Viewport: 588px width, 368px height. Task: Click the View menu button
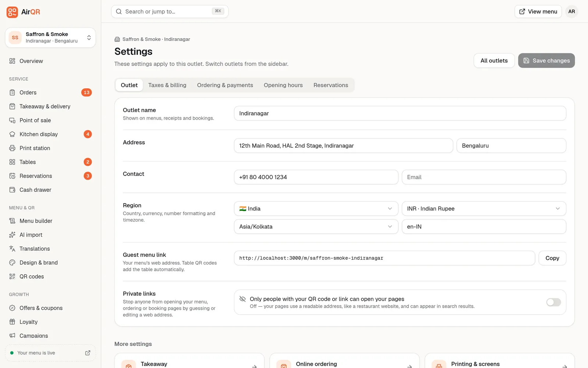tap(538, 11)
